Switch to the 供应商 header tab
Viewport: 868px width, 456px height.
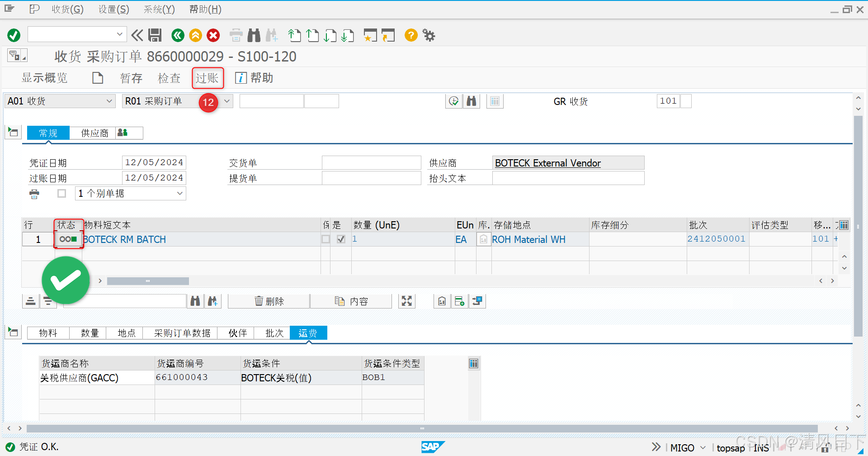click(x=94, y=133)
